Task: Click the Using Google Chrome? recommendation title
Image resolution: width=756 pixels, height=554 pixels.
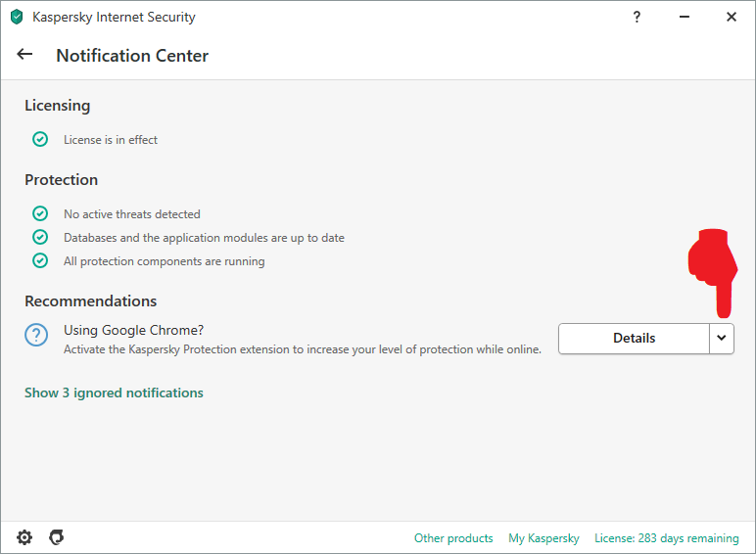Action: coord(133,330)
